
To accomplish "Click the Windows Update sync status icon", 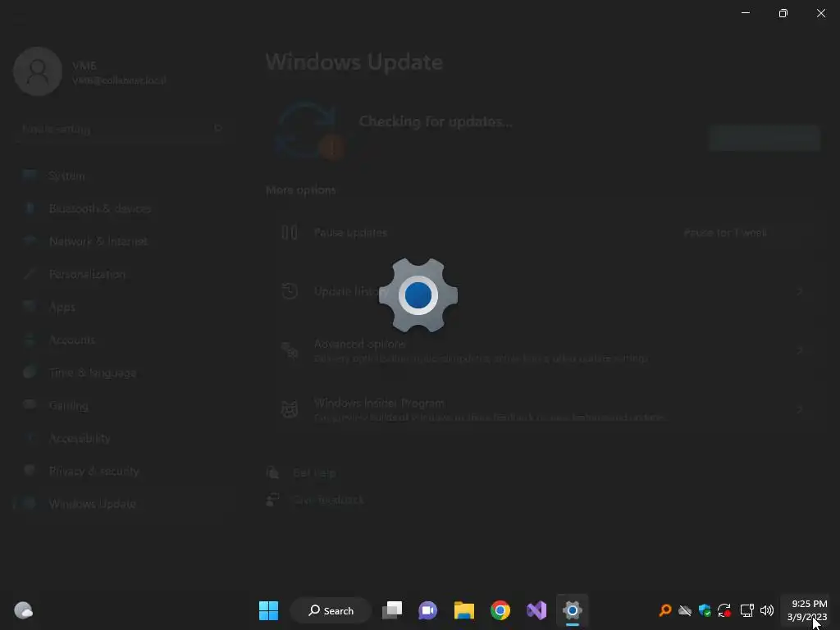I will [x=309, y=131].
